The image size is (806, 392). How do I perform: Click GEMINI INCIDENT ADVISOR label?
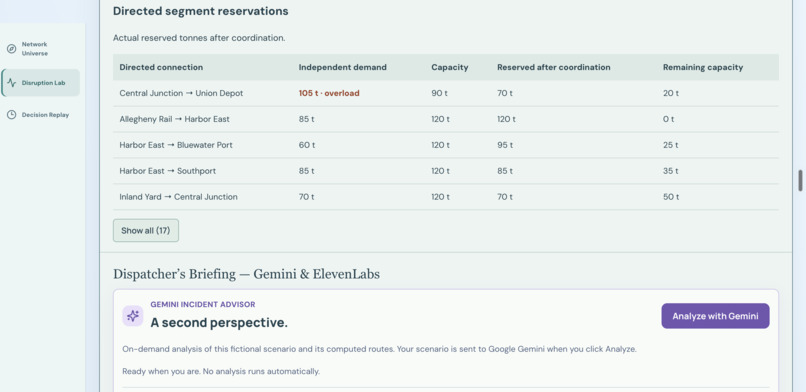203,305
